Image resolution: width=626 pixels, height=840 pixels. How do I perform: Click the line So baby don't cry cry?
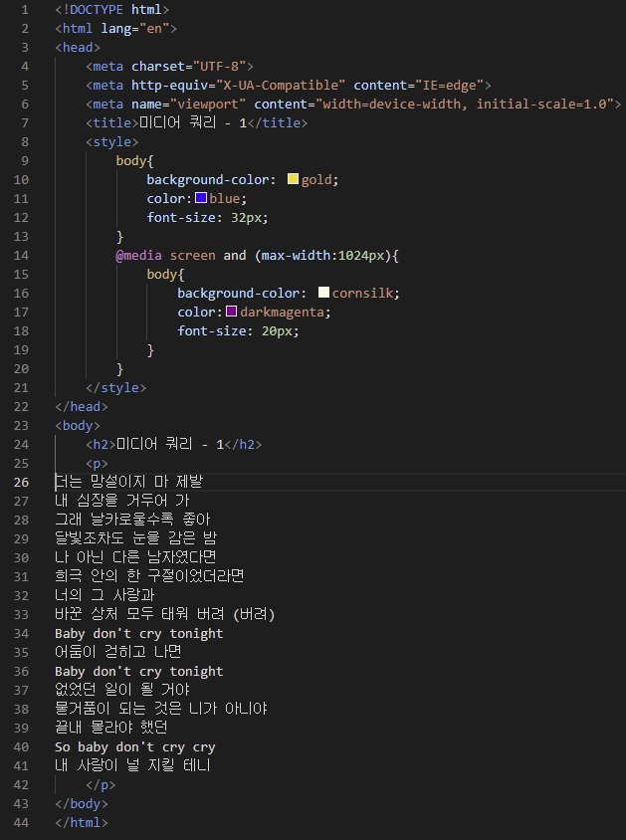pos(135,746)
